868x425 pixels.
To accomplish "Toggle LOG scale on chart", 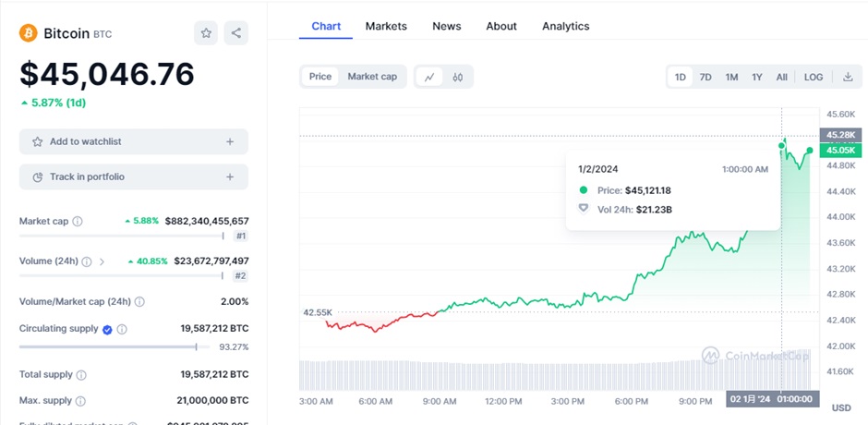I will point(814,77).
